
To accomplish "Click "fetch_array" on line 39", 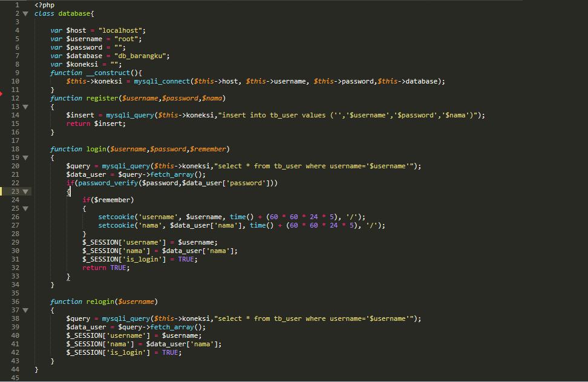I will point(172,328).
